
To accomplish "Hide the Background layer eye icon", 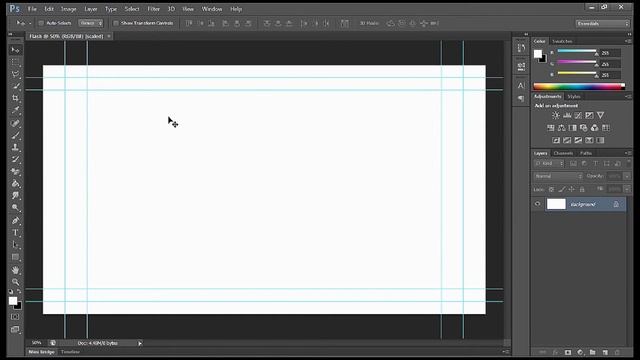I will [538, 204].
